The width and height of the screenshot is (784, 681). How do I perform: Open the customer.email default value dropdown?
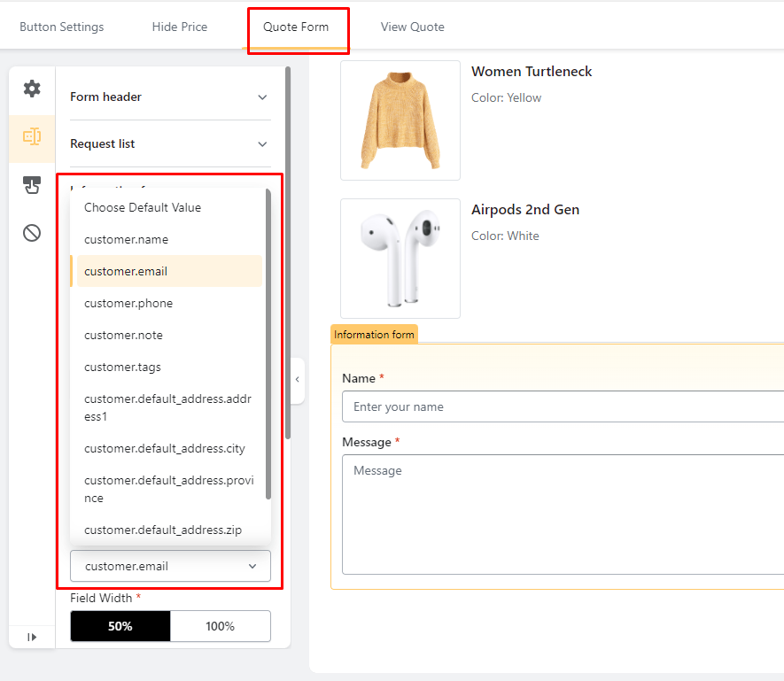(x=170, y=566)
